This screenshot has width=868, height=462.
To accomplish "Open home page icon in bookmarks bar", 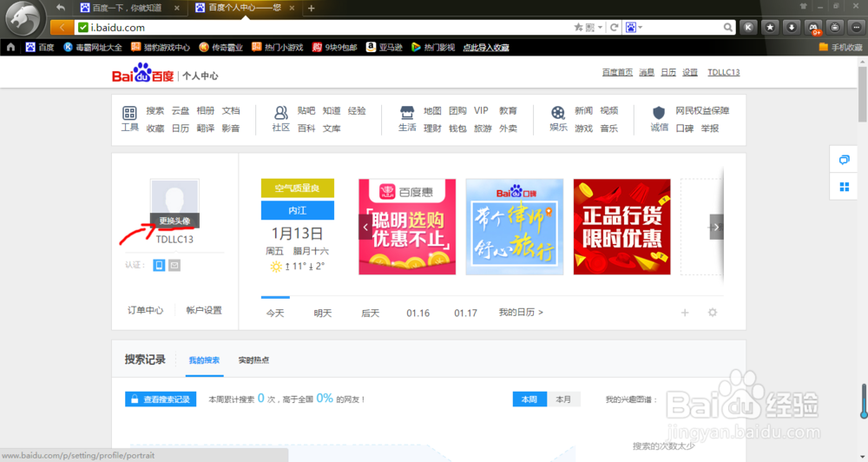I will (x=10, y=47).
